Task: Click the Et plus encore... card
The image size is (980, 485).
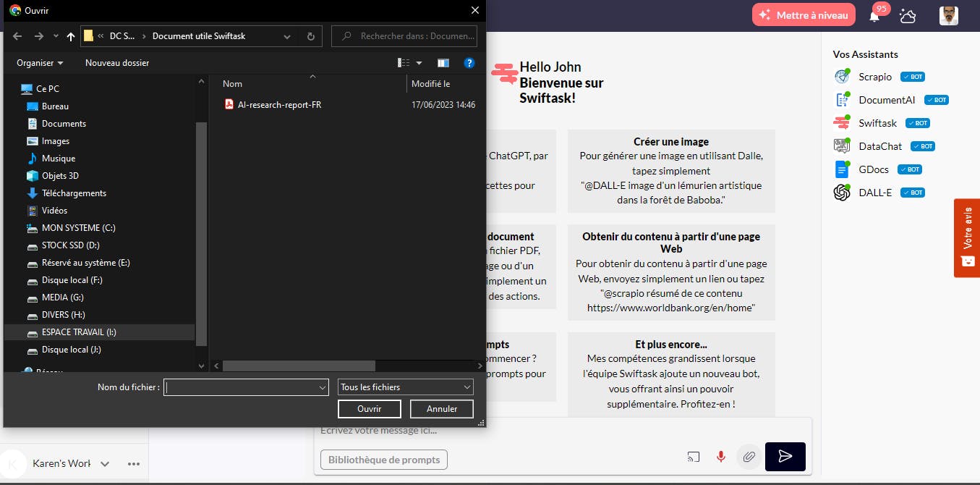Action: pos(671,374)
